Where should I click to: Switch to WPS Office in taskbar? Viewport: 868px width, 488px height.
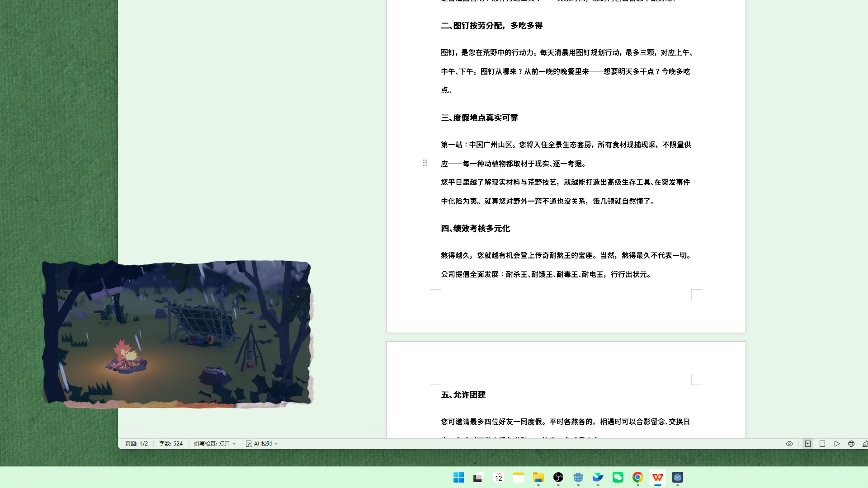[657, 478]
